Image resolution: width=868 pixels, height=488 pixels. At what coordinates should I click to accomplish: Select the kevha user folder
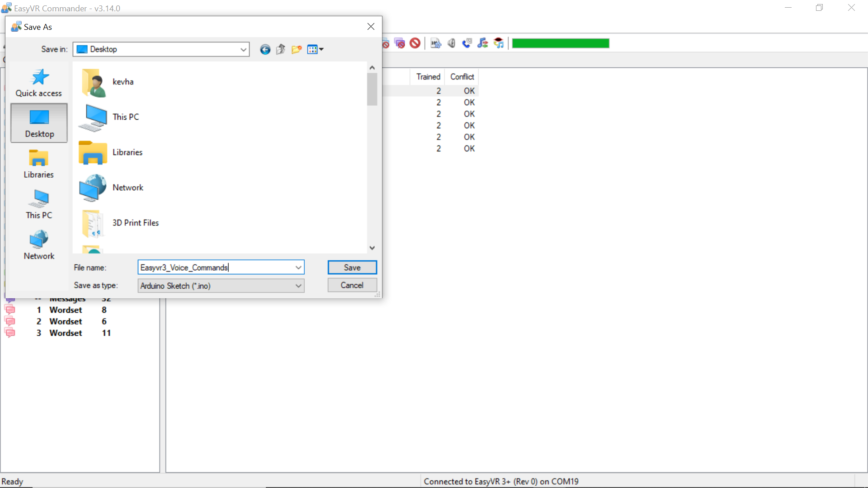point(123,82)
